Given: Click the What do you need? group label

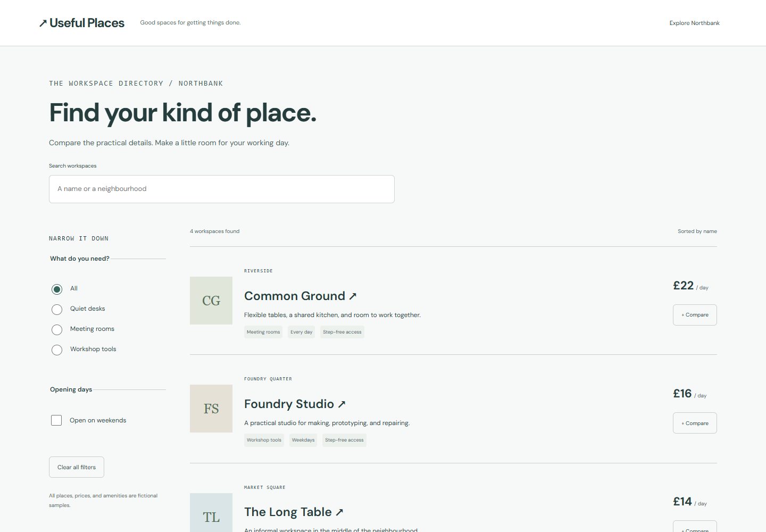Looking at the screenshot, I should 80,259.
